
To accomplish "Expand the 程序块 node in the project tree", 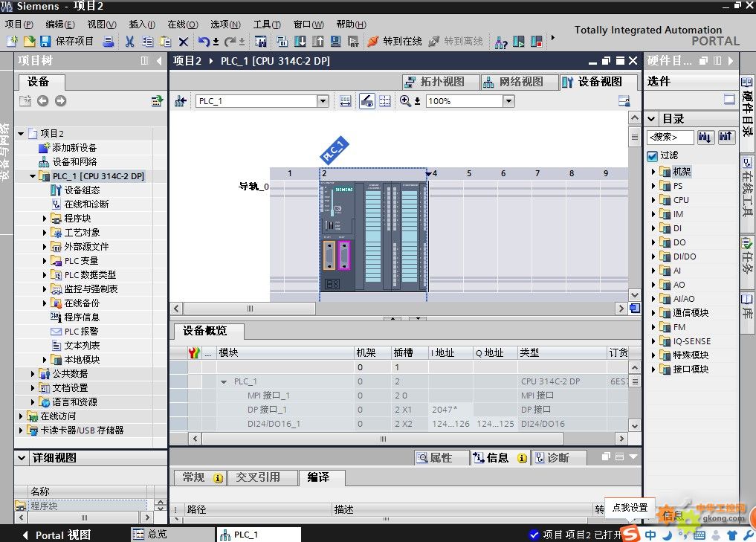I will pos(45,219).
